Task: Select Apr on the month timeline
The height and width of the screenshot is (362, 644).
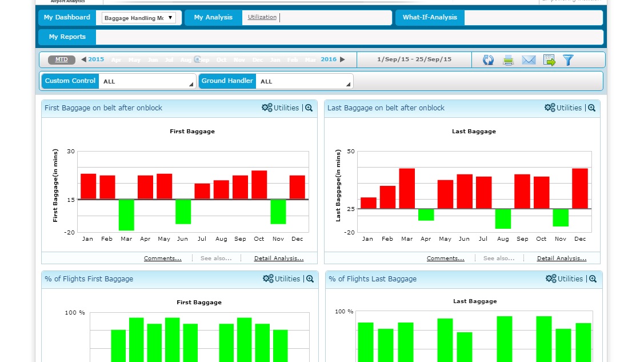Action: (116, 60)
